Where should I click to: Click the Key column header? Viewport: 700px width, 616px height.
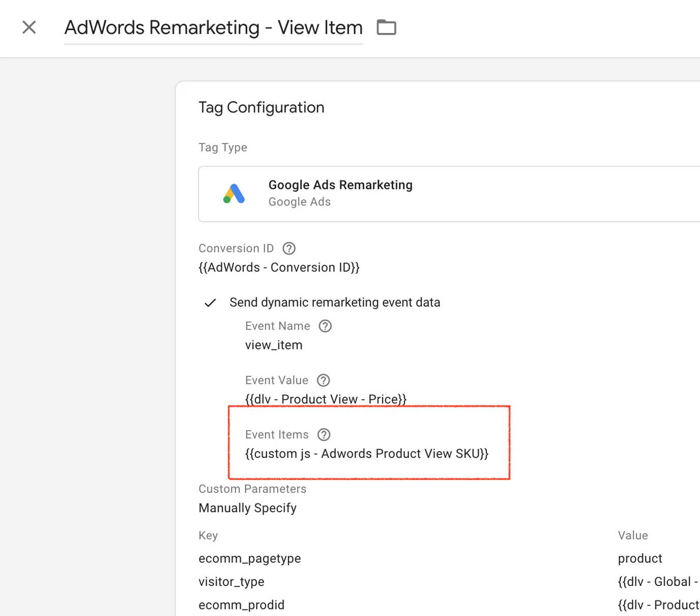point(208,536)
